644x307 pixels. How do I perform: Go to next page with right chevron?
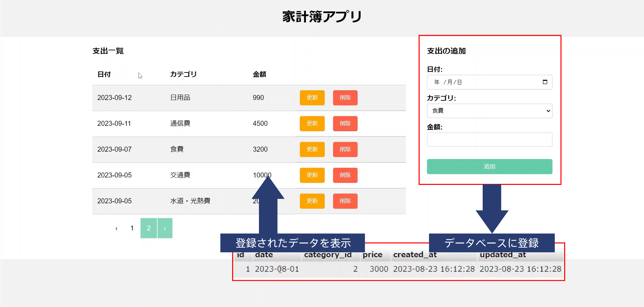(x=165, y=228)
